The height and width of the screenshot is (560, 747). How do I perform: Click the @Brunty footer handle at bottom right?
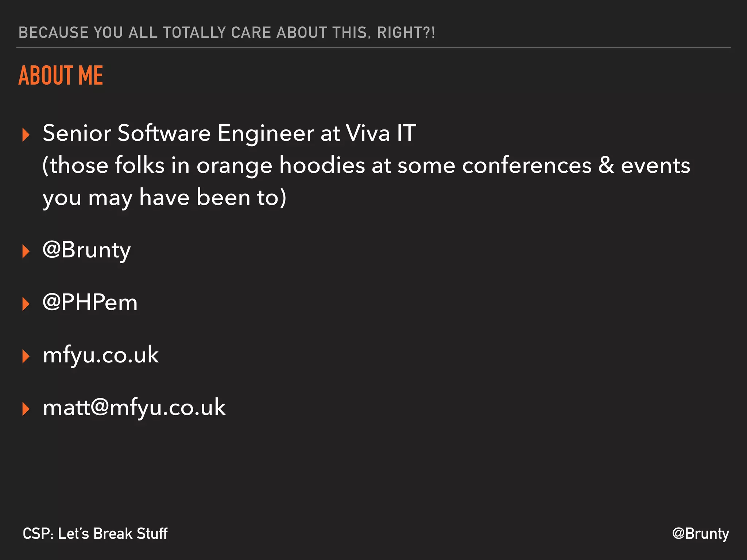coord(700,534)
